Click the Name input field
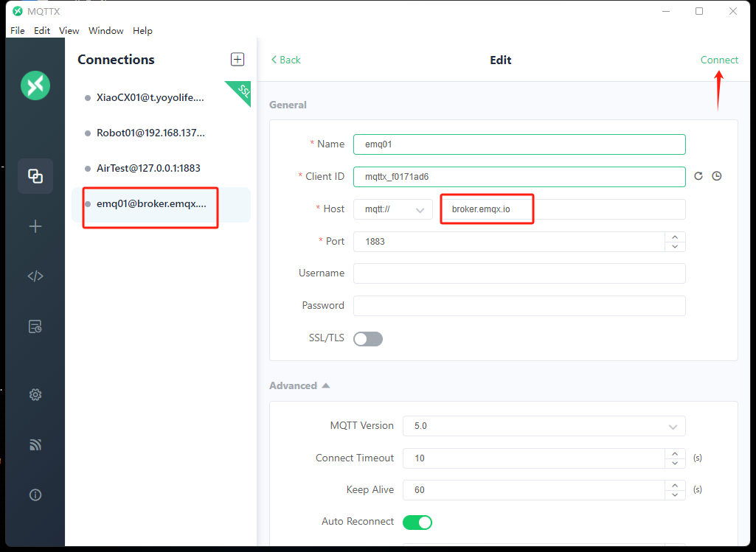 click(x=519, y=144)
